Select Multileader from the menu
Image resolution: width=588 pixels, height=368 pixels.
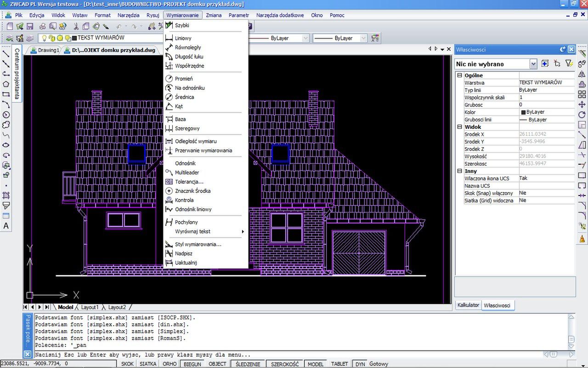tap(205, 172)
